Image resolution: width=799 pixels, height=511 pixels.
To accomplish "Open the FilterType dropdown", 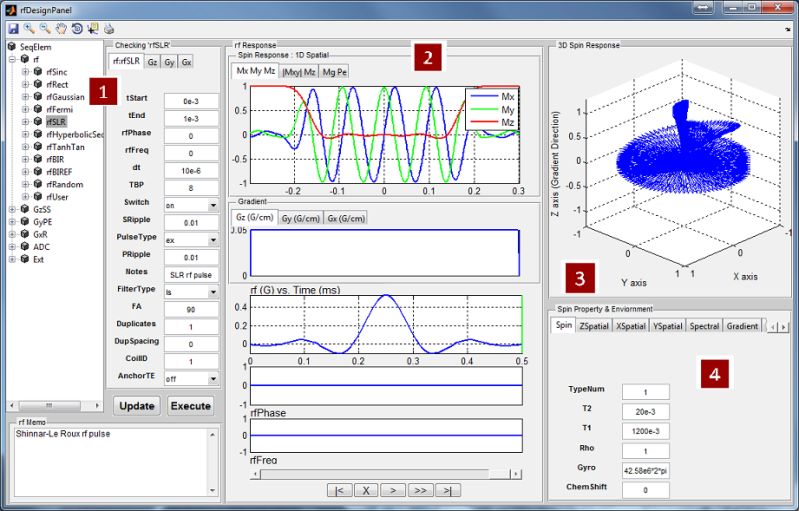I will [213, 292].
